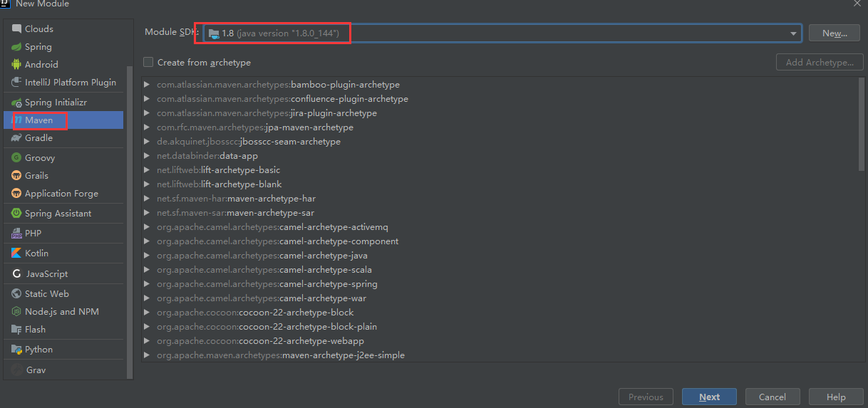Select Gradle module type
Viewport: 868px width, 408px height.
[x=63, y=138]
